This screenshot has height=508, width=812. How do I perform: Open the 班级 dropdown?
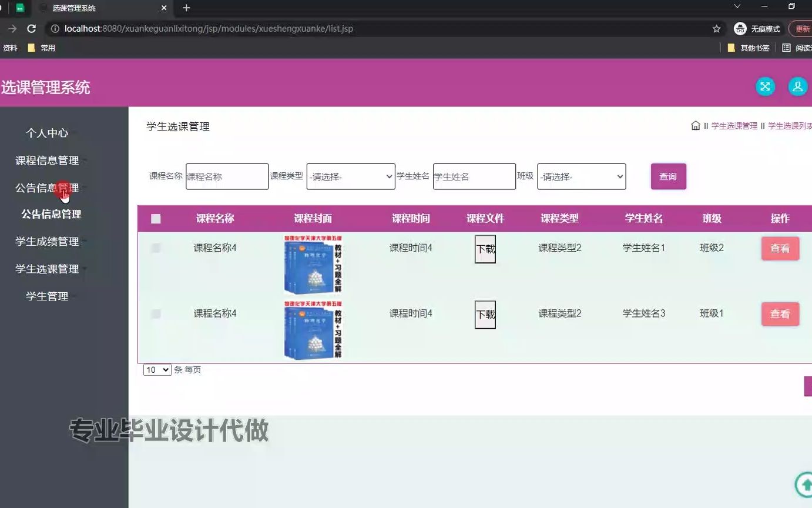click(581, 176)
